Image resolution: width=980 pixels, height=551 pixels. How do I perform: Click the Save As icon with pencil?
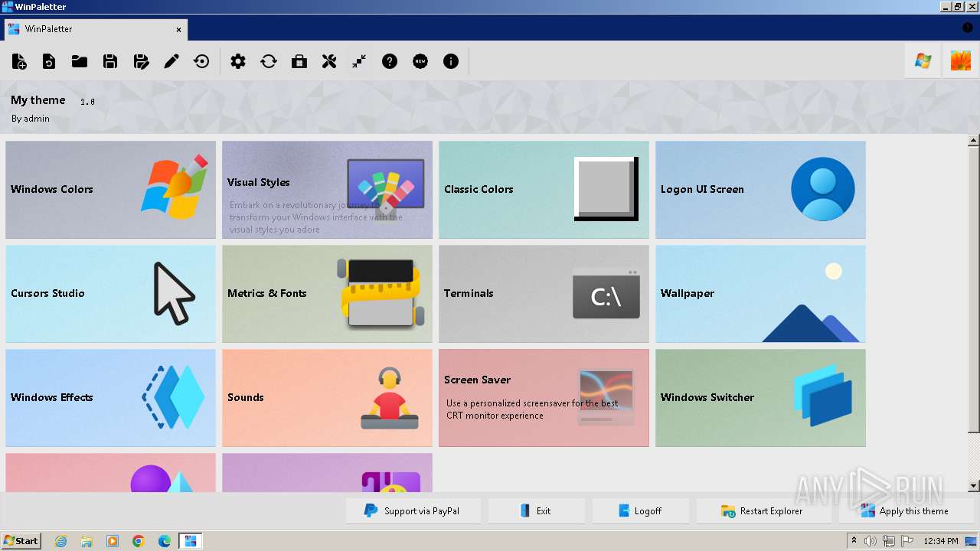(x=141, y=61)
